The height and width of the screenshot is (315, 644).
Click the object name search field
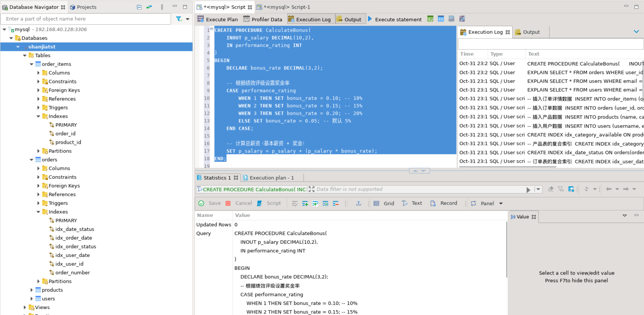86,19
